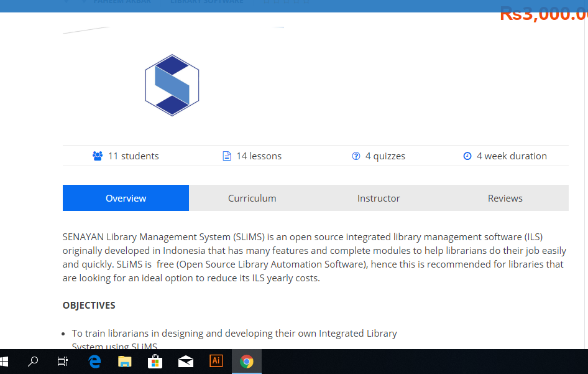Click the "14 lessons" text
The height and width of the screenshot is (374, 588).
259,156
